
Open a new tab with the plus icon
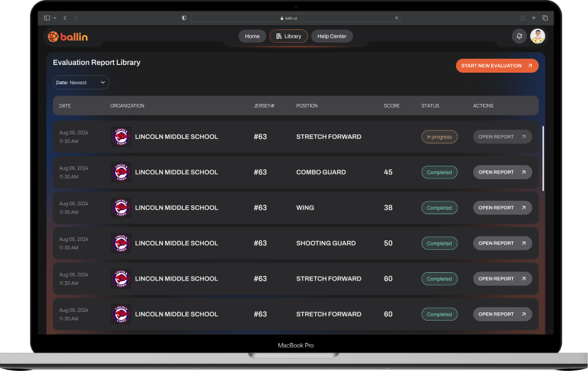tap(534, 18)
